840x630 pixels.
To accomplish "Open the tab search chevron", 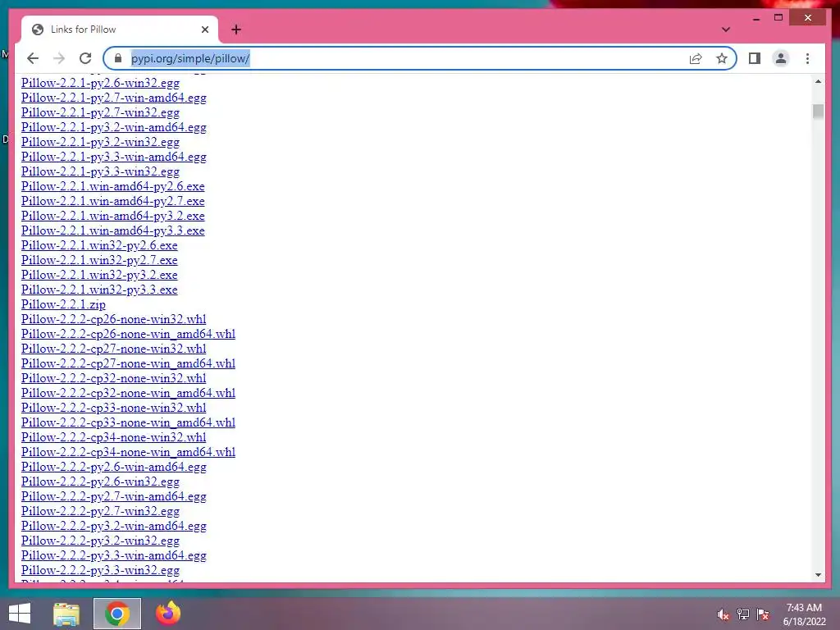I will (x=726, y=30).
